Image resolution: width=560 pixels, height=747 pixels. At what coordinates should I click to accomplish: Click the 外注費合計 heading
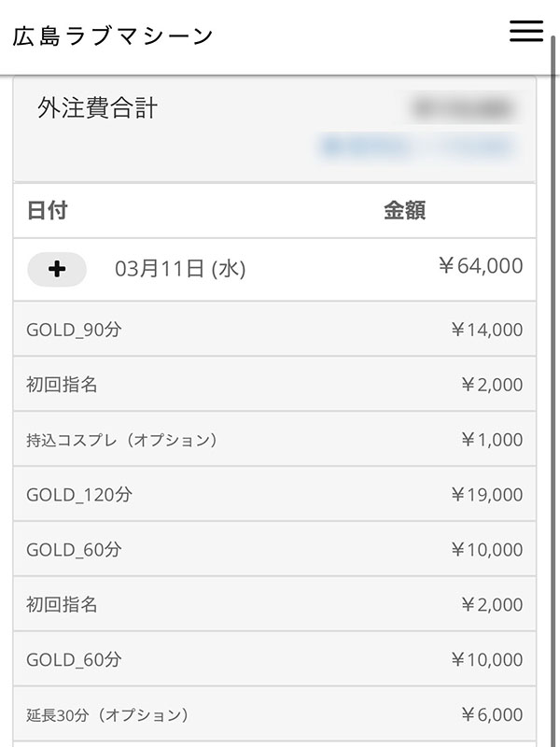pyautogui.click(x=98, y=109)
